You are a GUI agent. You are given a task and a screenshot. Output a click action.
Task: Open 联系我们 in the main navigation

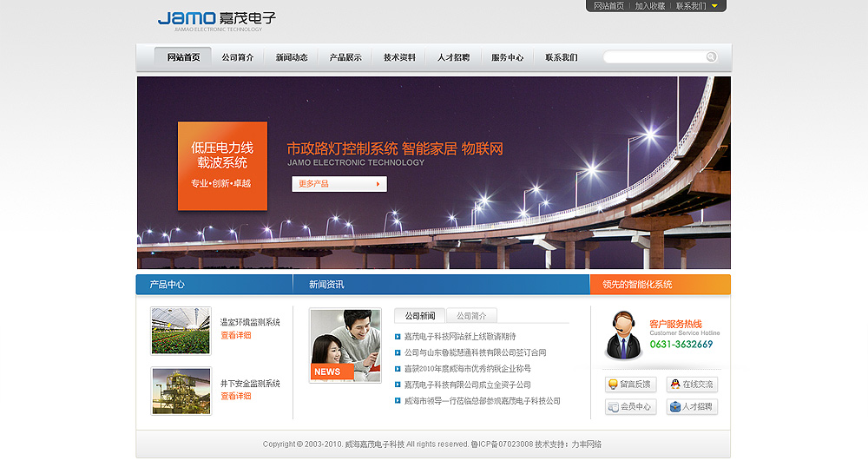click(x=562, y=57)
